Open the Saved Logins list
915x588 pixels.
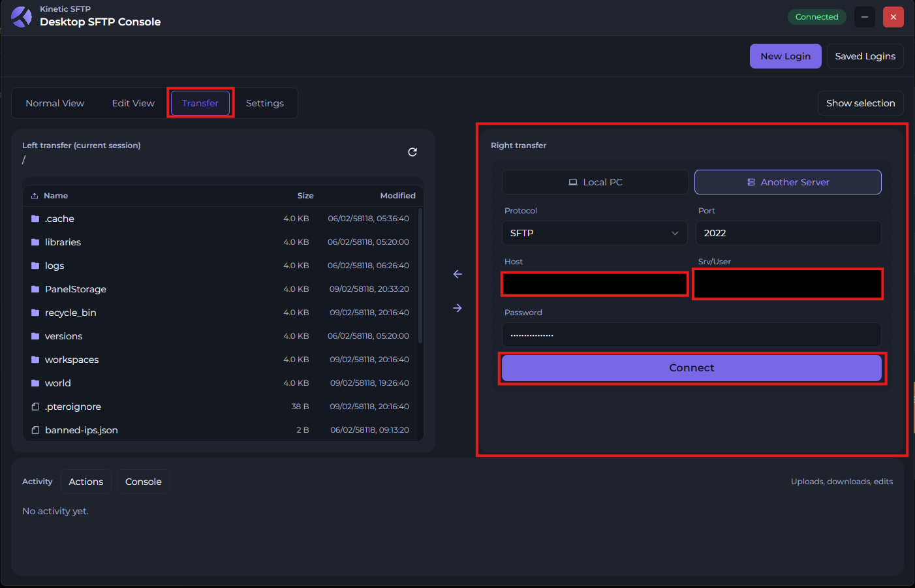865,56
